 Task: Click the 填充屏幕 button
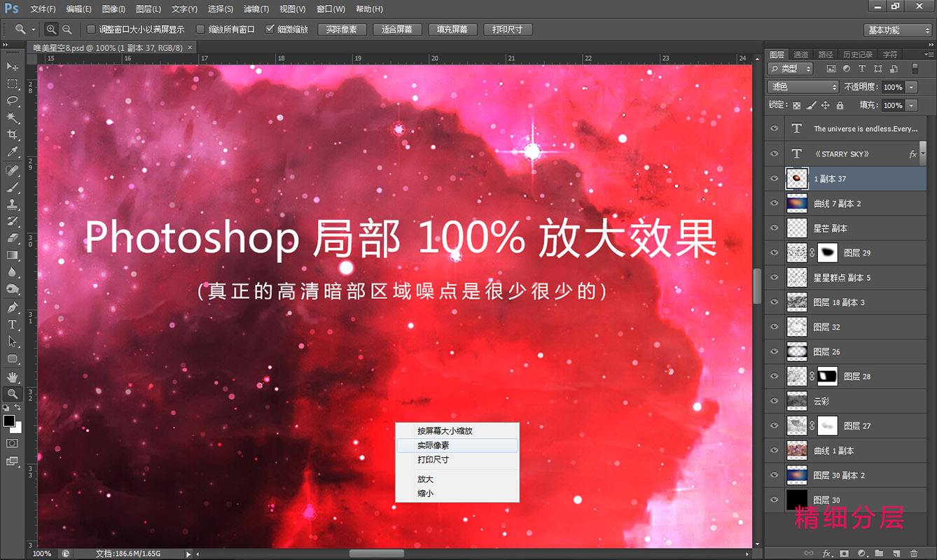click(x=452, y=29)
